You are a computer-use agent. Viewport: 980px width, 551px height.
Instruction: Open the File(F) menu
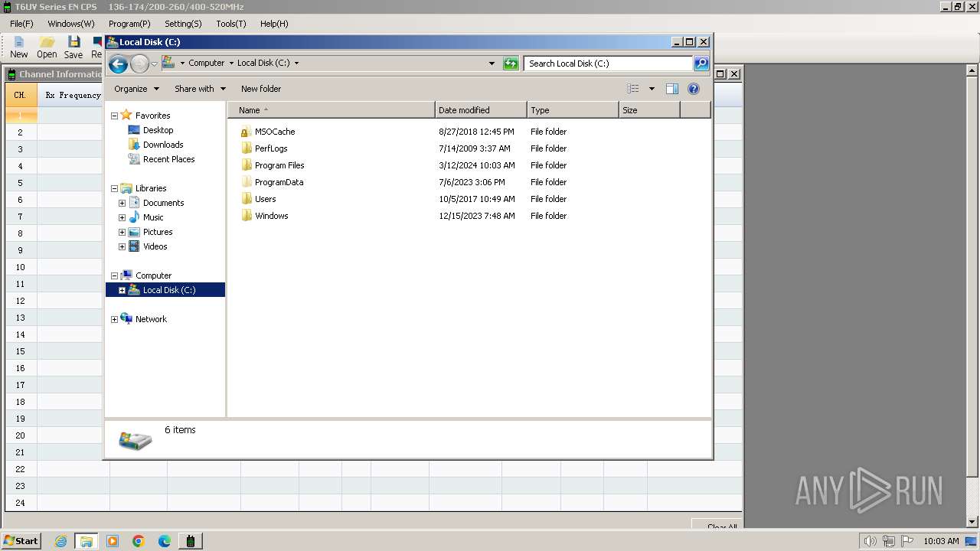point(21,24)
